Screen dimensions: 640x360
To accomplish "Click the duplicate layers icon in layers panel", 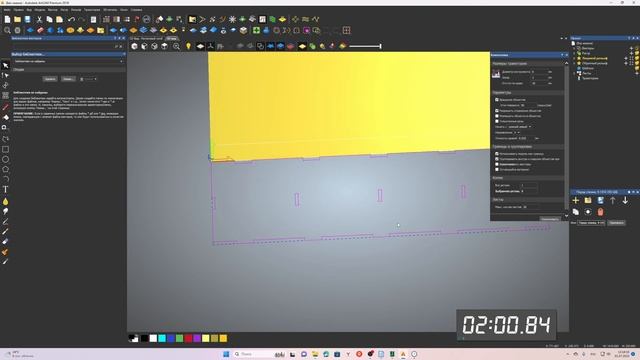I will (576, 212).
